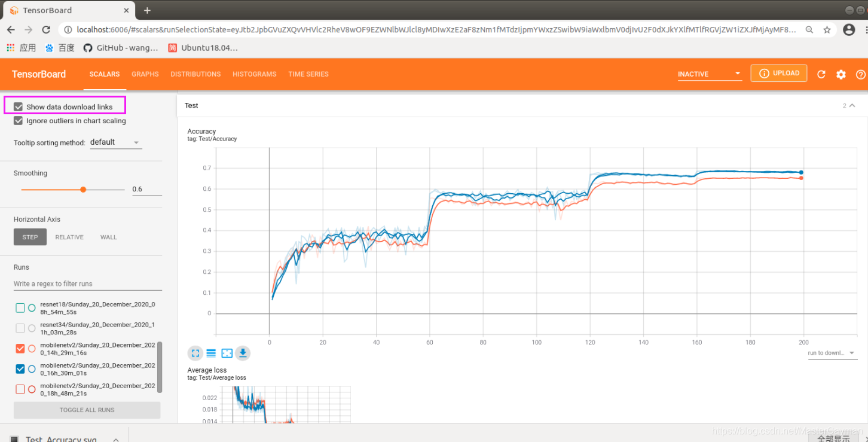Screen dimensions: 868x442
Task: Select only resnet34 run via its circle
Action: point(32,328)
